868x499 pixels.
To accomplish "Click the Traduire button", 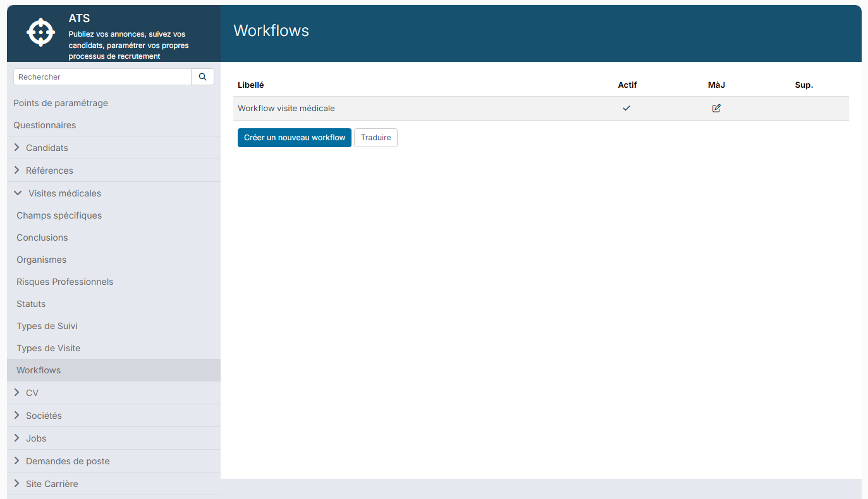I will click(x=376, y=138).
